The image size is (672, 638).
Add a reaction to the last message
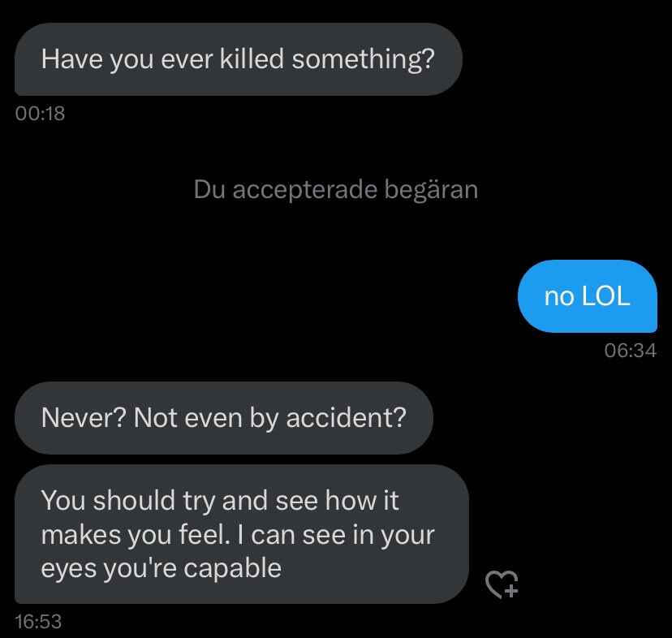tap(501, 584)
